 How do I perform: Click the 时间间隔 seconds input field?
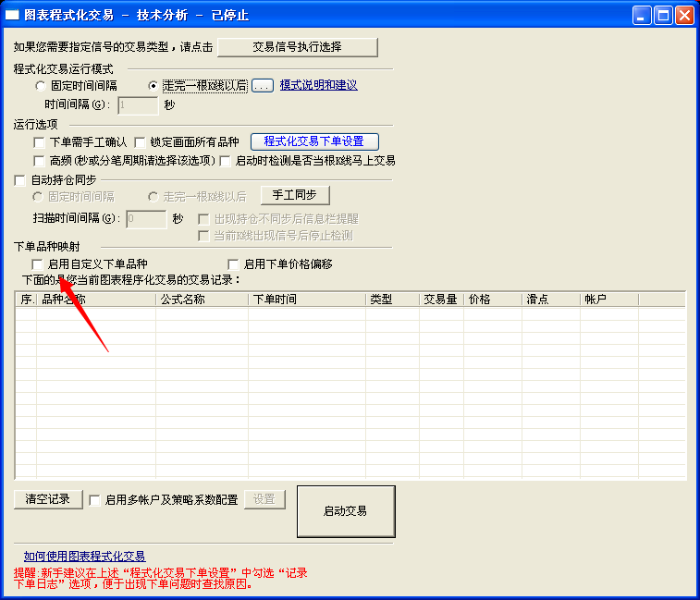point(138,105)
